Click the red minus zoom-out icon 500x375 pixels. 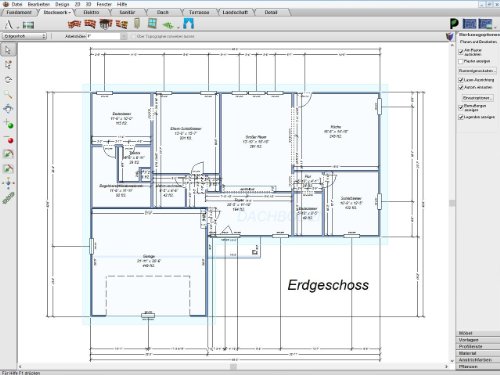click(x=8, y=139)
